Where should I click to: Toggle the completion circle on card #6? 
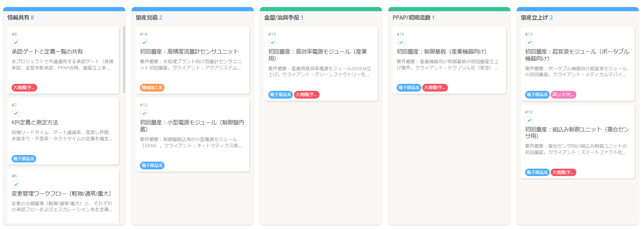click(16, 184)
